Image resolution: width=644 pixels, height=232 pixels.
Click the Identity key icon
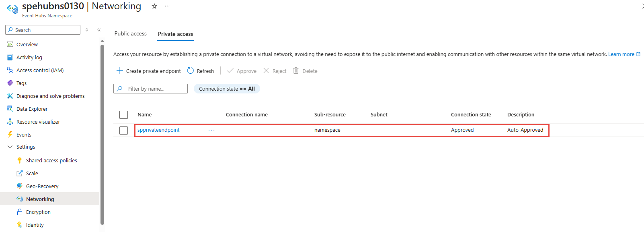point(20,225)
